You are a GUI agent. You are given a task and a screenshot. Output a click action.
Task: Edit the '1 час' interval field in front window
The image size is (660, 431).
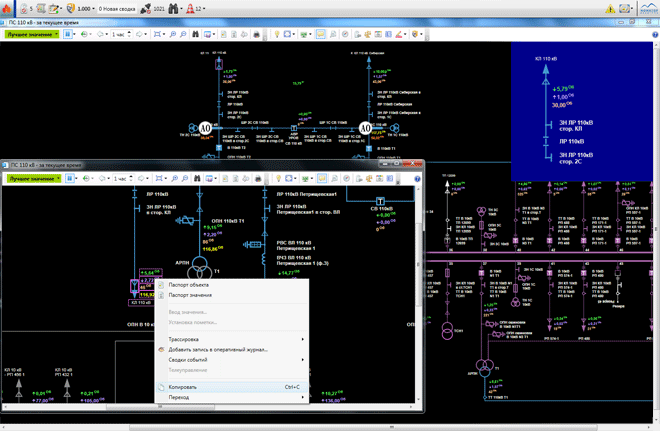120,178
